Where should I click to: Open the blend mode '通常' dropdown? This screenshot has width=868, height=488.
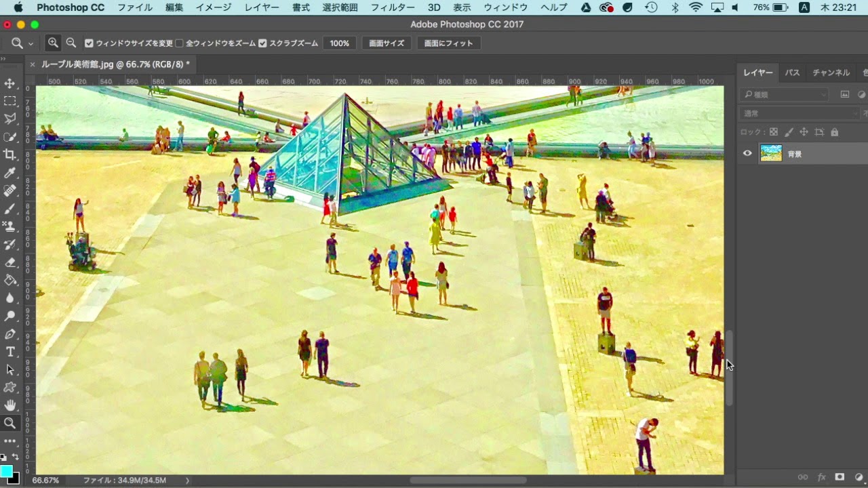(x=800, y=113)
